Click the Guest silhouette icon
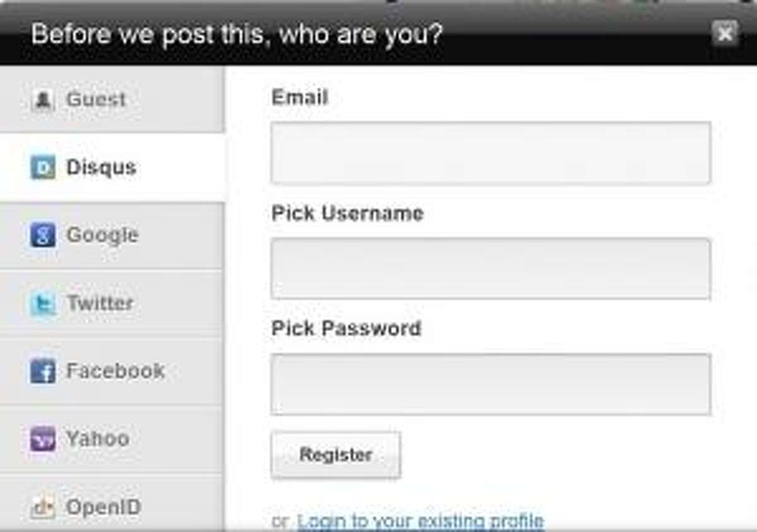This screenshot has height=532, width=757. 42,100
